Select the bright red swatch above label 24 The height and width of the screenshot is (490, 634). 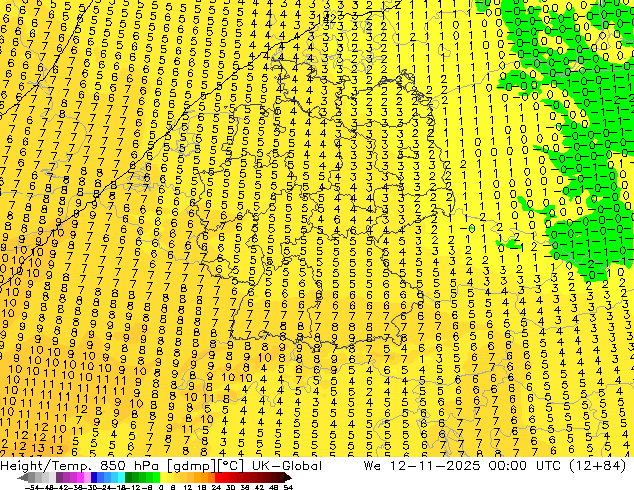[x=218, y=477]
